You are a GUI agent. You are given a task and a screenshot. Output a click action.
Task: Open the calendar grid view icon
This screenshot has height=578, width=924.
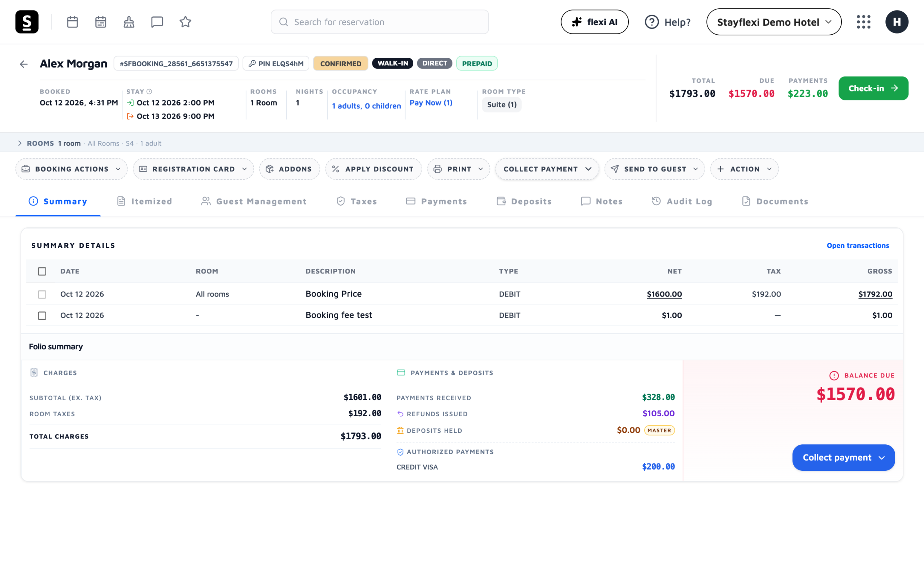point(101,22)
